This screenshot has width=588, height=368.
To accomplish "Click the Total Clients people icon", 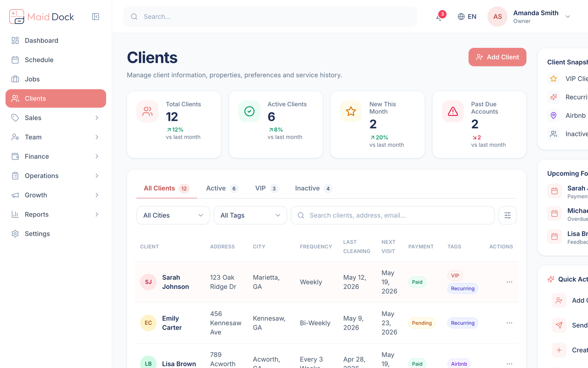I will pyautogui.click(x=148, y=112).
